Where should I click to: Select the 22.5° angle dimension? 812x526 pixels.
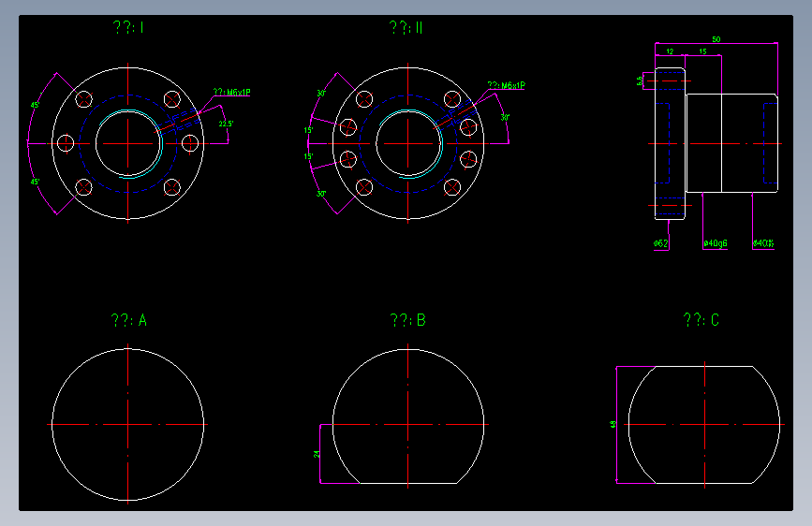(x=226, y=124)
